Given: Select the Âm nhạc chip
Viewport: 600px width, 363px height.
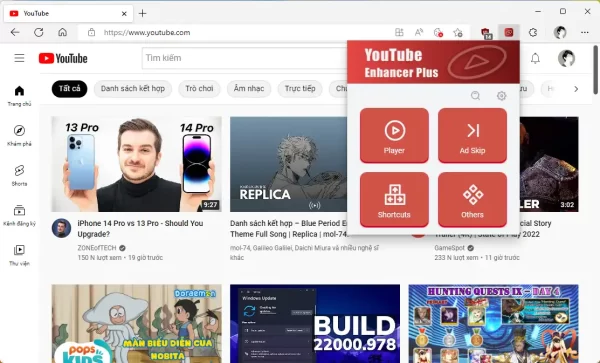Looking at the screenshot, I should click(249, 89).
